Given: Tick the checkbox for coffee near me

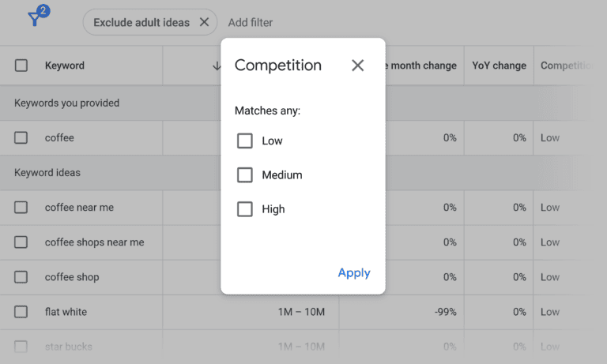Looking at the screenshot, I should [x=21, y=208].
